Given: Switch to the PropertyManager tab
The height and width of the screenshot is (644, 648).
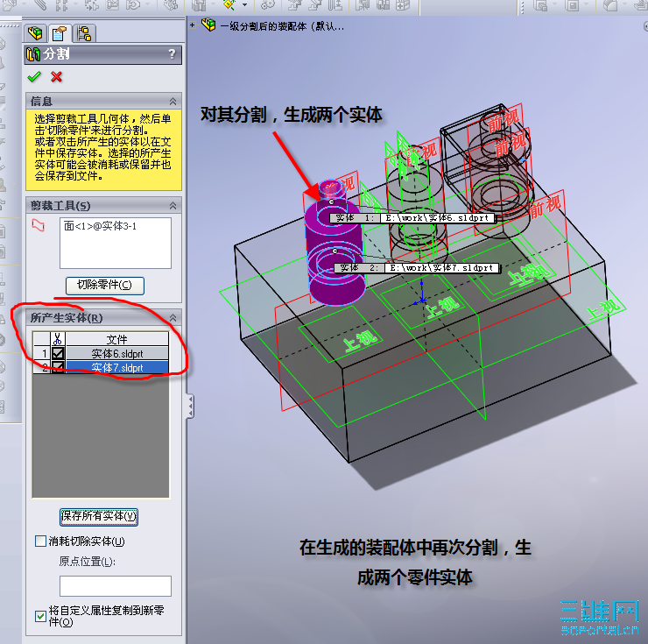Looking at the screenshot, I should (x=60, y=33).
